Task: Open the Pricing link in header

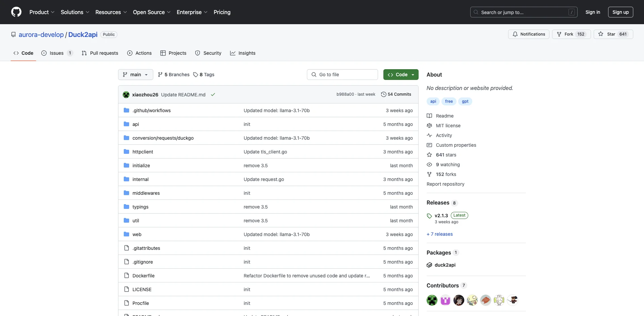Action: pyautogui.click(x=222, y=12)
